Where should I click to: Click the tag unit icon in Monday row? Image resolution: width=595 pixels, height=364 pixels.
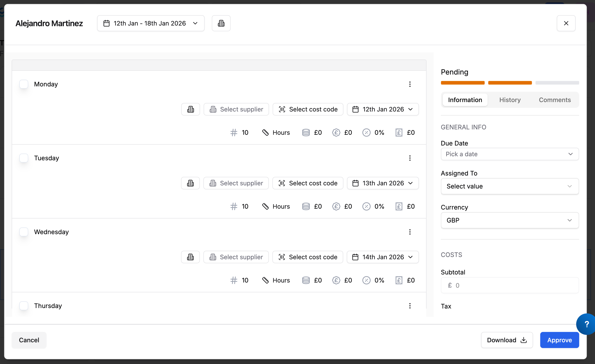tap(265, 133)
